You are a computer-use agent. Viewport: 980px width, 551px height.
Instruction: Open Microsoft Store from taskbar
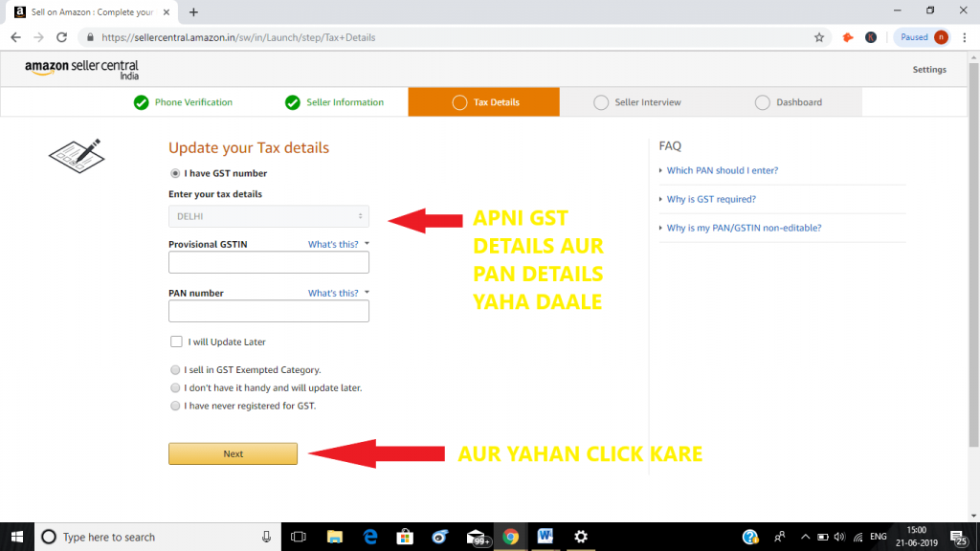click(x=405, y=537)
